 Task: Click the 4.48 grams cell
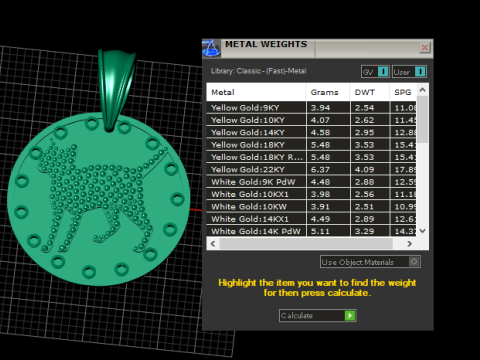point(328,182)
